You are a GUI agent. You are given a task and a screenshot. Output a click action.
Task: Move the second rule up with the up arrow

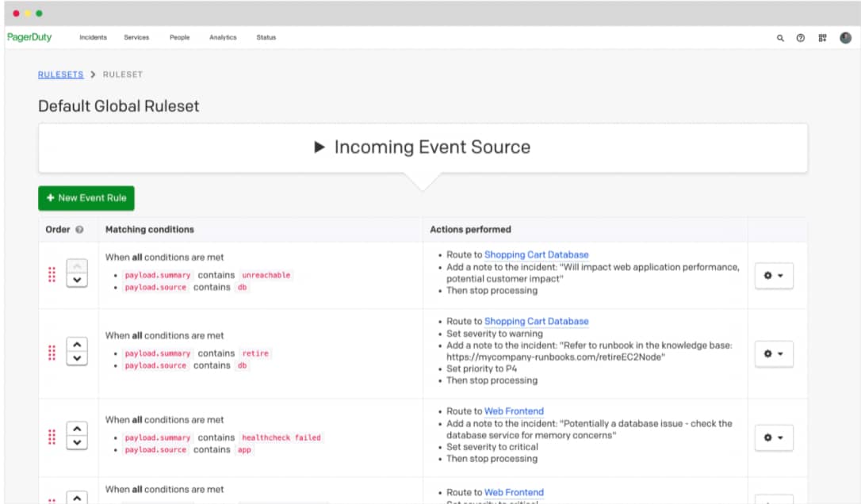pyautogui.click(x=76, y=343)
